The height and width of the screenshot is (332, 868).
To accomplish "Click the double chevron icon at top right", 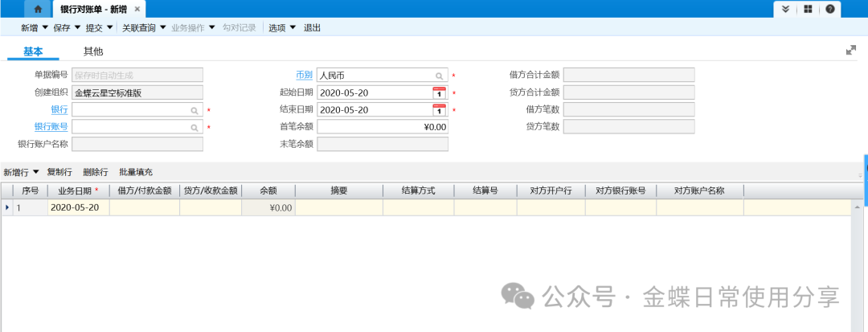I will click(x=785, y=9).
